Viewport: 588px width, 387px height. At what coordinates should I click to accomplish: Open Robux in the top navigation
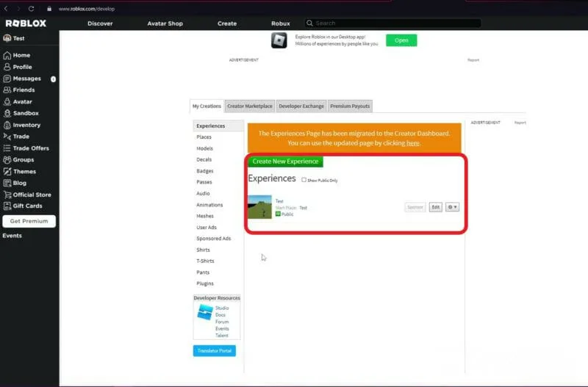click(x=281, y=23)
